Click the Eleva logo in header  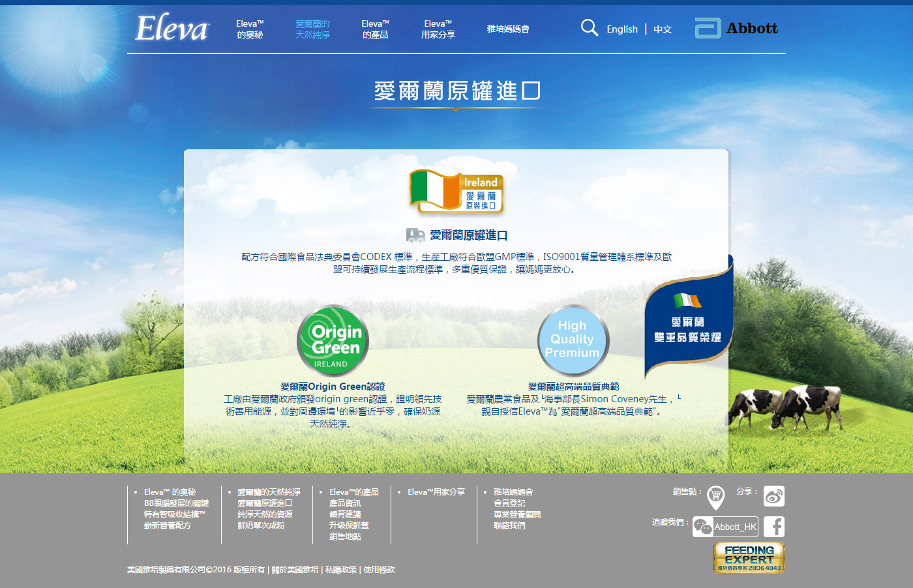point(172,28)
